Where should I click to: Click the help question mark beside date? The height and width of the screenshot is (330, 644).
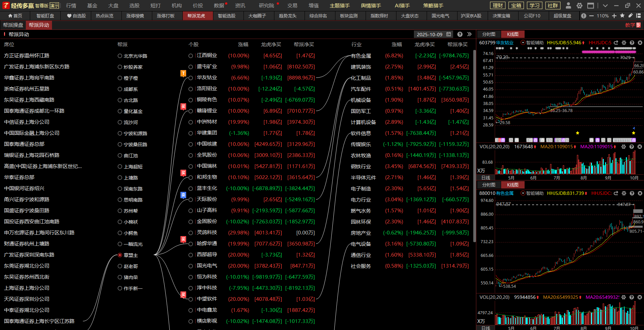tap(460, 34)
